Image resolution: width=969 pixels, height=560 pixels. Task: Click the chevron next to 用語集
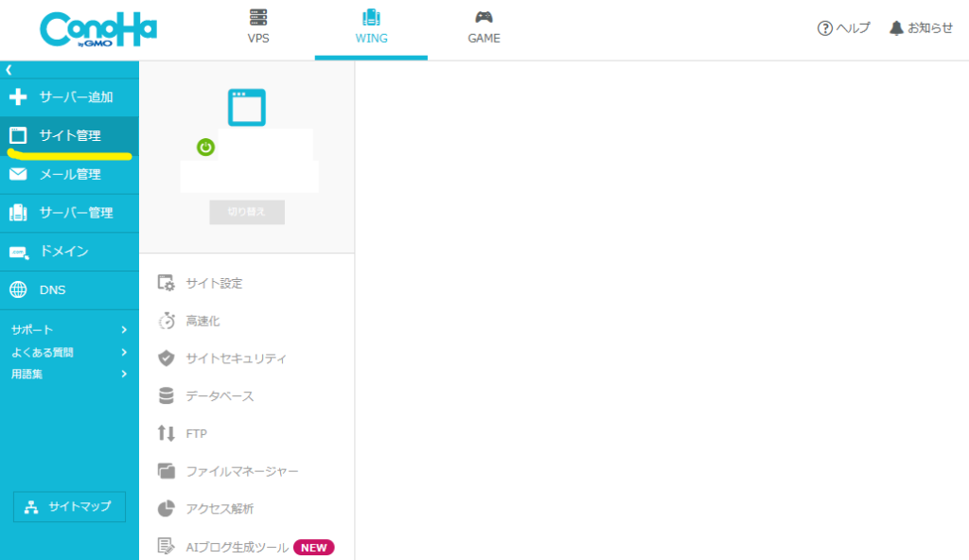pos(124,374)
